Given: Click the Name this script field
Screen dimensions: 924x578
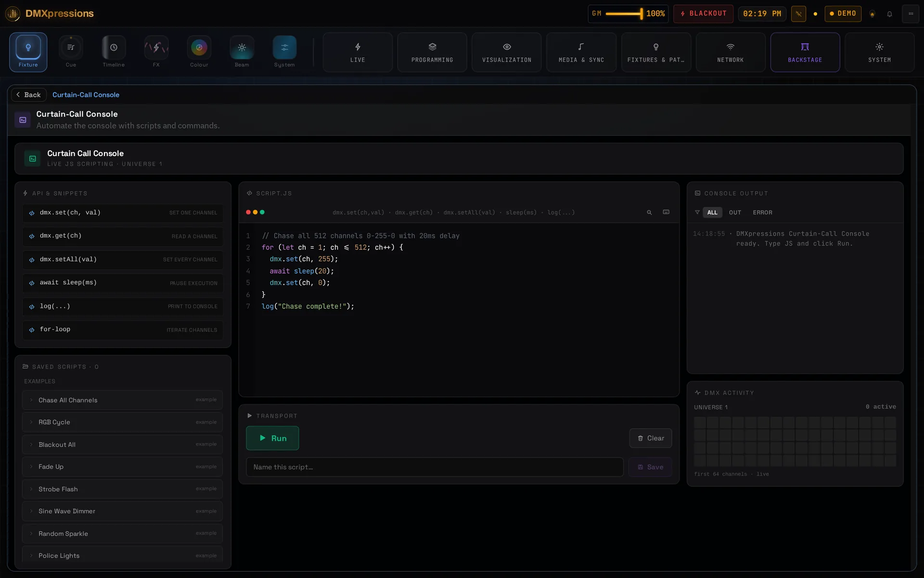Looking at the screenshot, I should coord(435,467).
